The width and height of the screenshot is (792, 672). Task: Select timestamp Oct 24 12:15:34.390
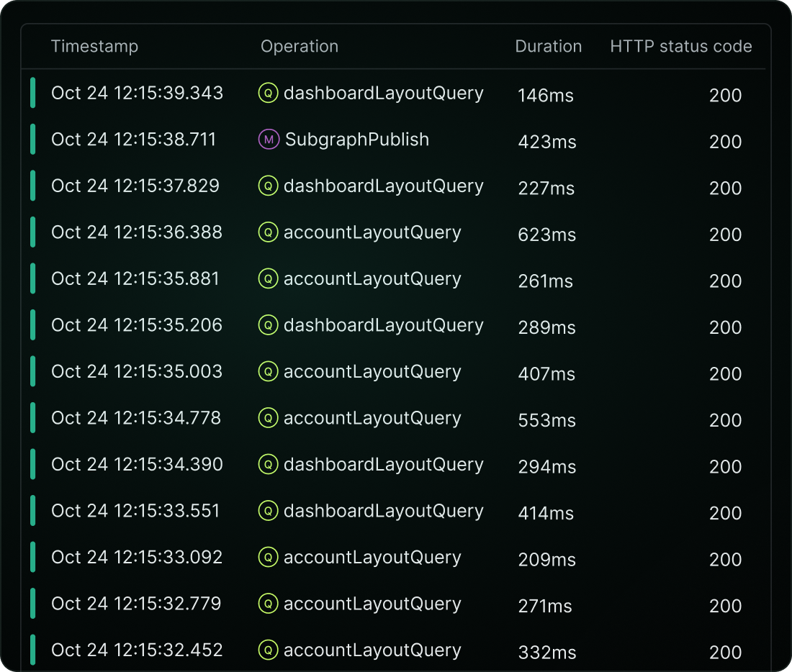pyautogui.click(x=137, y=465)
